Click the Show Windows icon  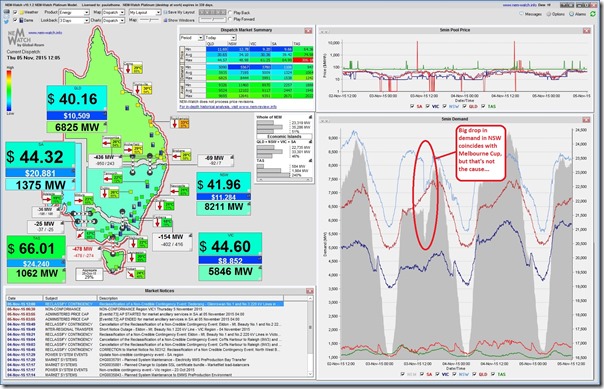(166, 20)
